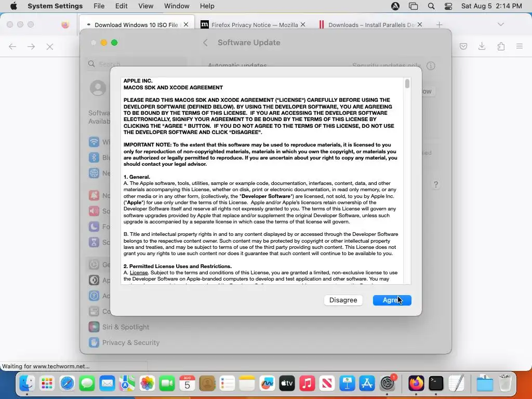Select the Bluetooth sidebar icon
Screen dimensions: 532x399
(x=94, y=157)
